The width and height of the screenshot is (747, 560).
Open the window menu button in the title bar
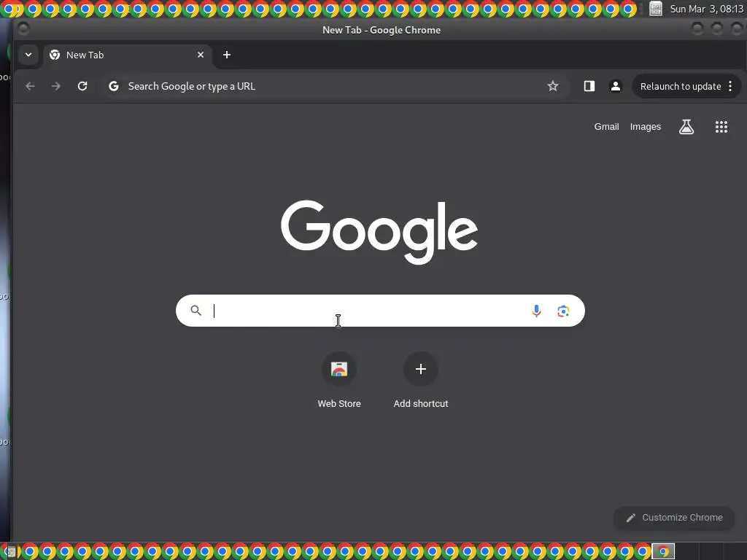23,29
